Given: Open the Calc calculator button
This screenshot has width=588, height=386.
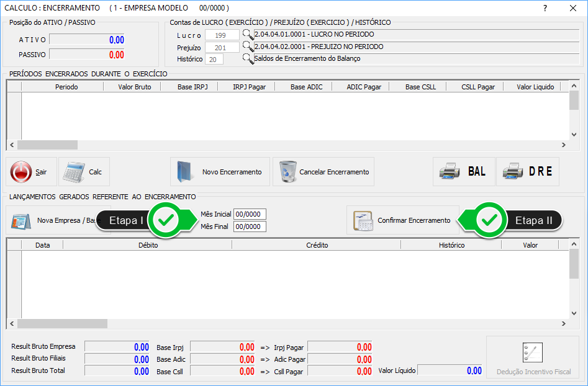Looking at the screenshot, I should pos(84,172).
